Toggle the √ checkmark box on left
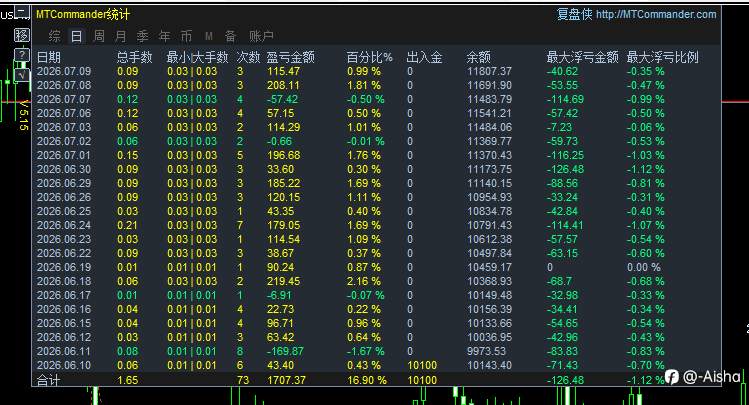 click(22, 75)
